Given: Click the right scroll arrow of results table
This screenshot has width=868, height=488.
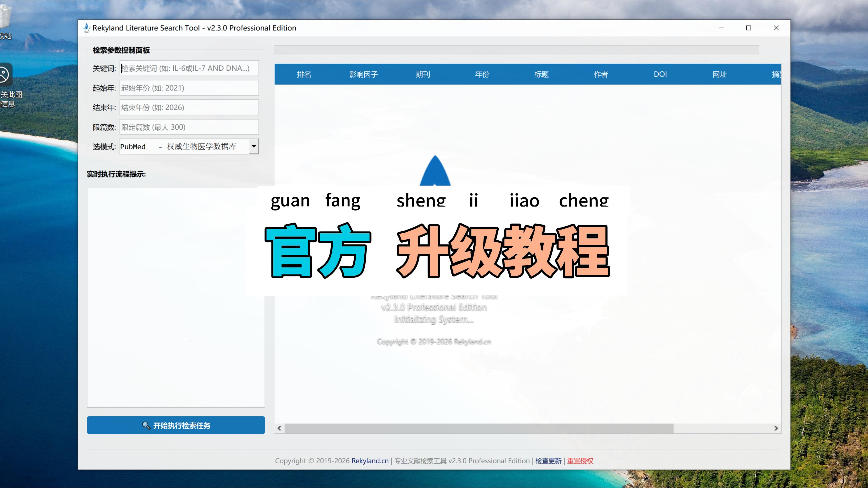Looking at the screenshot, I should (x=776, y=428).
